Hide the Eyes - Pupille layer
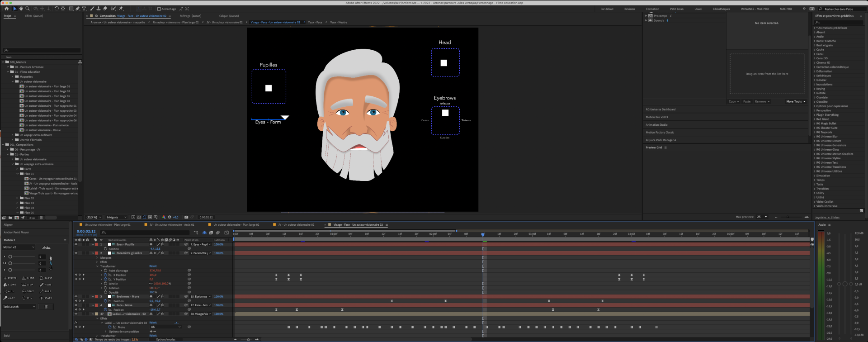 click(x=76, y=244)
